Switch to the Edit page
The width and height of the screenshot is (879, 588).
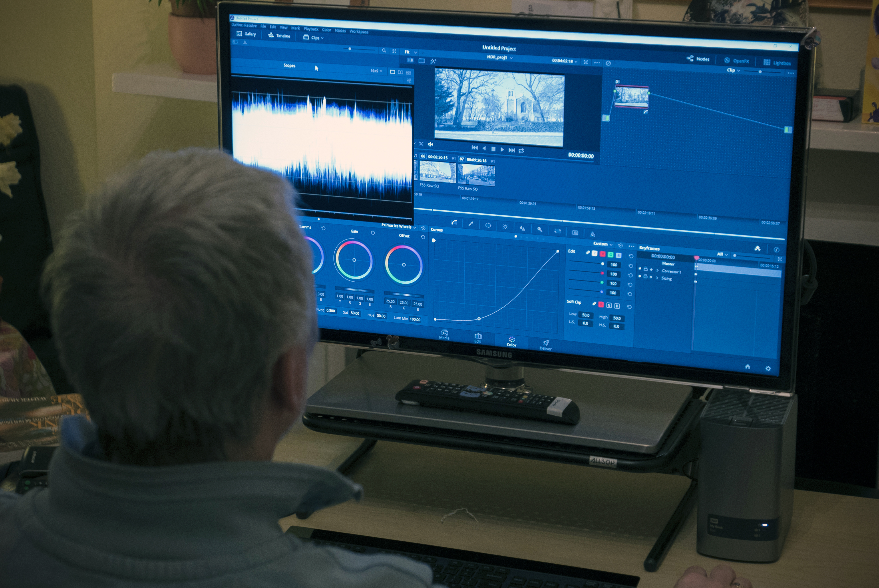click(477, 338)
